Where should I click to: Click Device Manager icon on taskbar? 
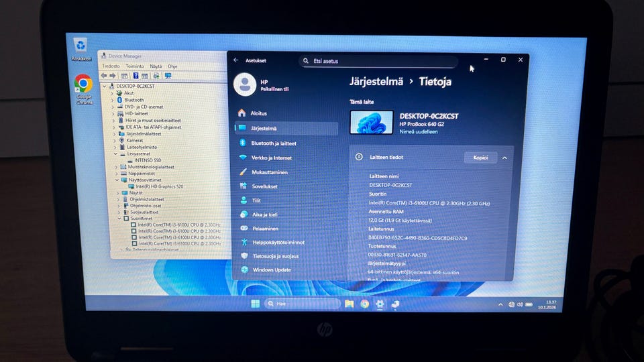(x=395, y=304)
